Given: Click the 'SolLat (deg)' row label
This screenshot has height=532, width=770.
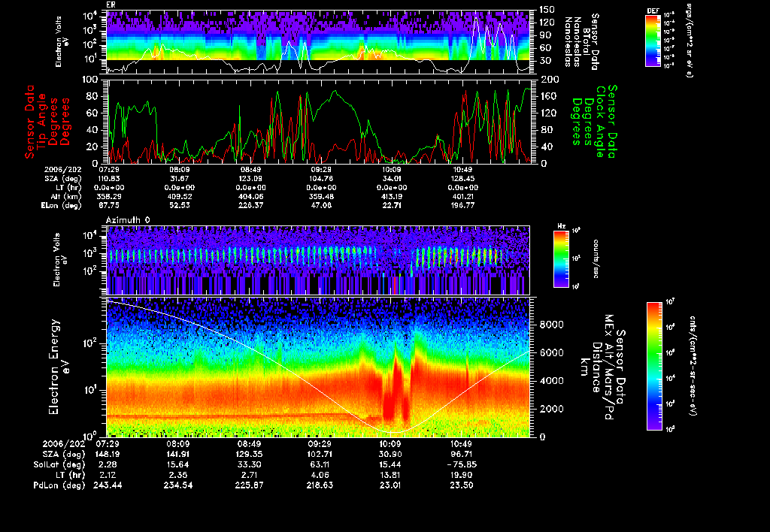Looking at the screenshot, I should pyautogui.click(x=59, y=464).
